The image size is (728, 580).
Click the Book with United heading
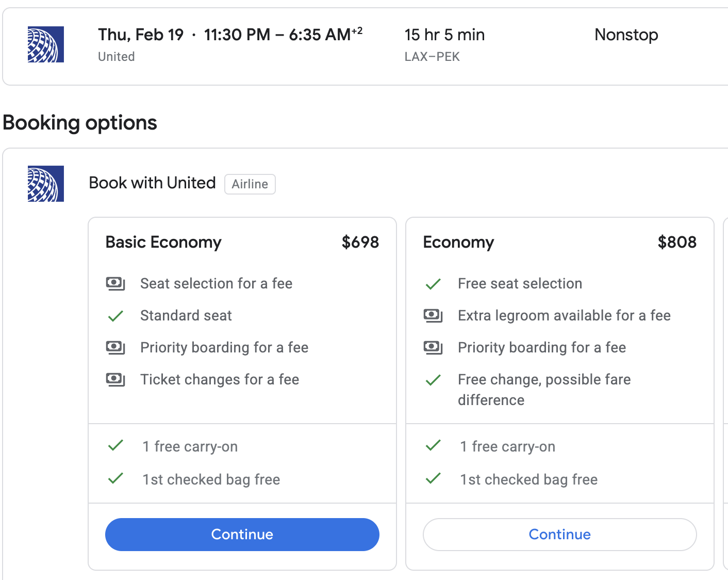152,183
